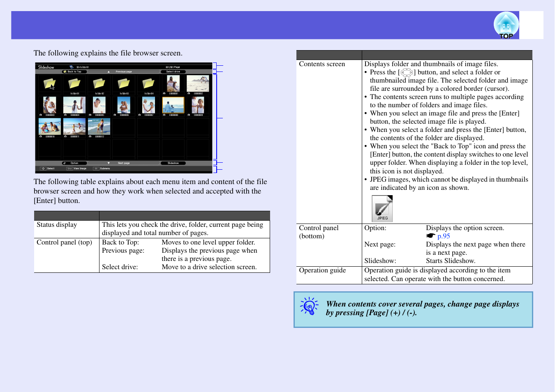Click the pointing hand reference icon
The width and height of the screenshot is (555, 392).
(430, 236)
